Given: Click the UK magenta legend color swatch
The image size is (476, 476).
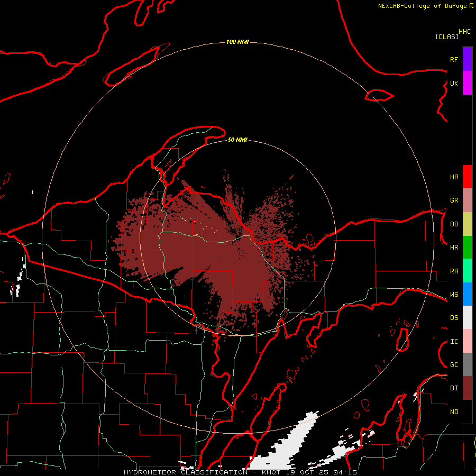Looking at the screenshot, I should point(467,83).
